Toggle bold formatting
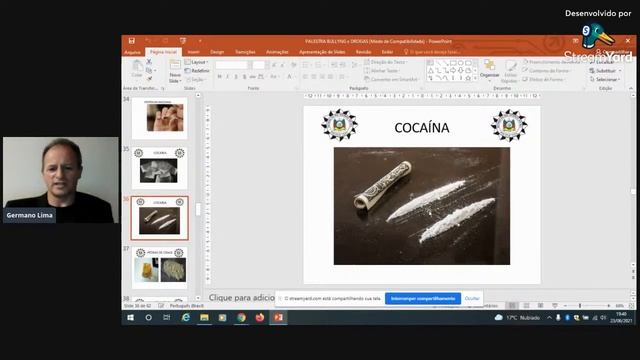The width and height of the screenshot is (640, 360). pos(219,77)
